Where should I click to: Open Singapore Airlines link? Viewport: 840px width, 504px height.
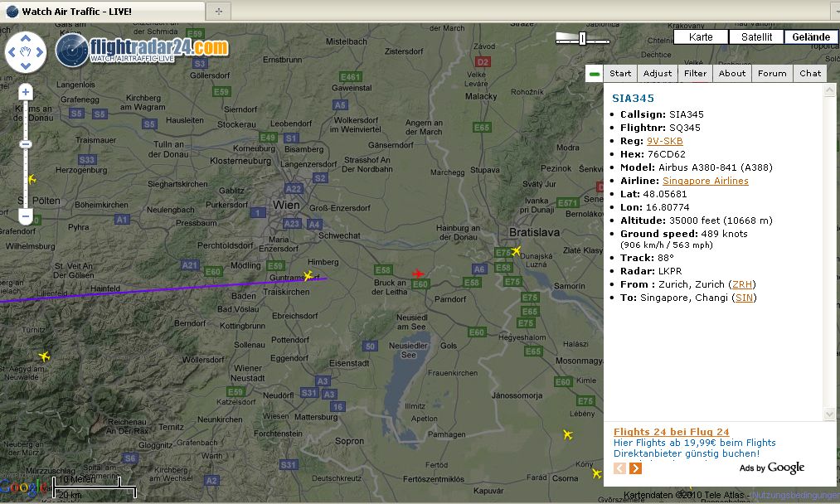(706, 181)
